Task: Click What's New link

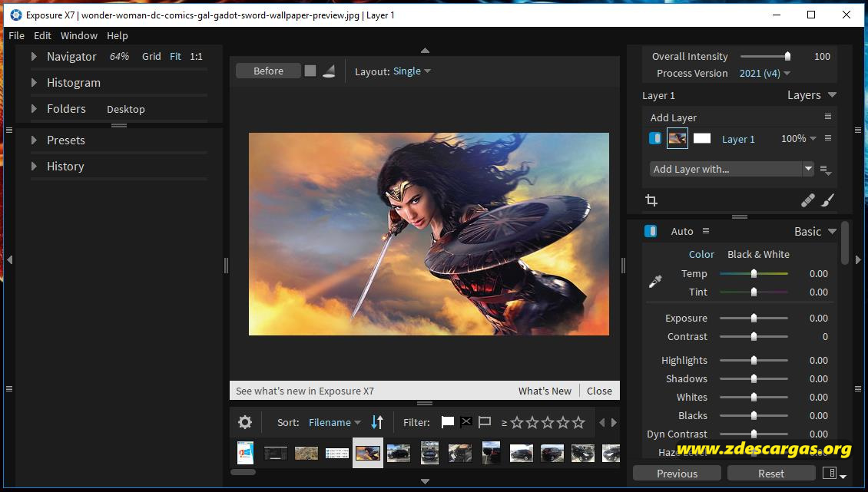Action: 545,391
